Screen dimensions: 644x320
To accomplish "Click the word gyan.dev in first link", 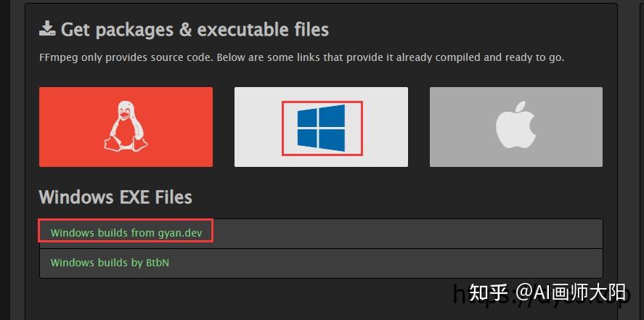I will (x=184, y=233).
